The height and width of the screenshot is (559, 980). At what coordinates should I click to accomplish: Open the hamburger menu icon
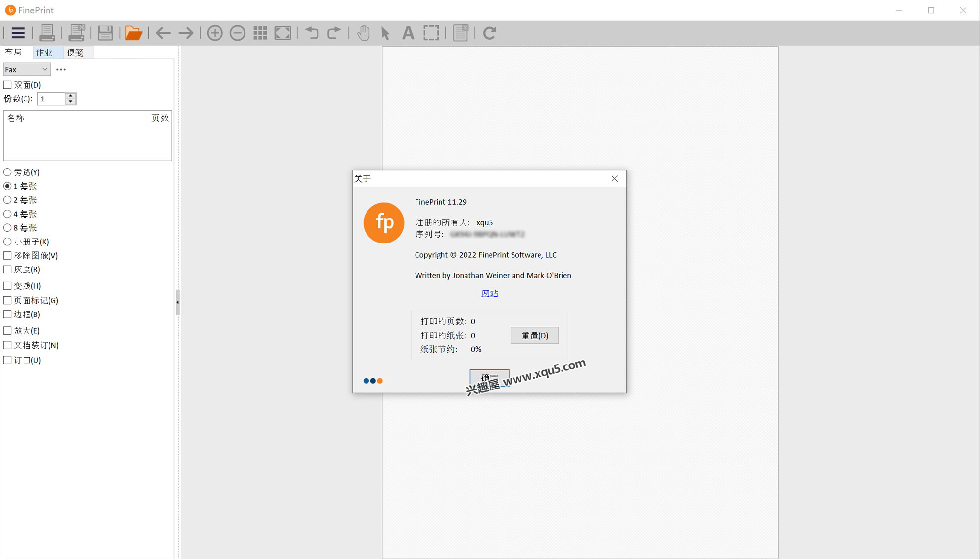(18, 33)
